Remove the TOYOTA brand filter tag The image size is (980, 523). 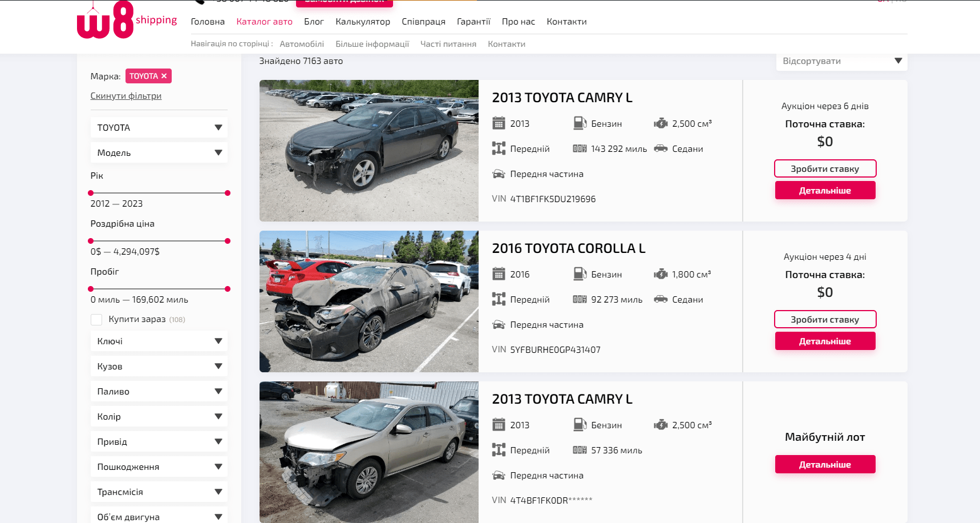tap(164, 76)
